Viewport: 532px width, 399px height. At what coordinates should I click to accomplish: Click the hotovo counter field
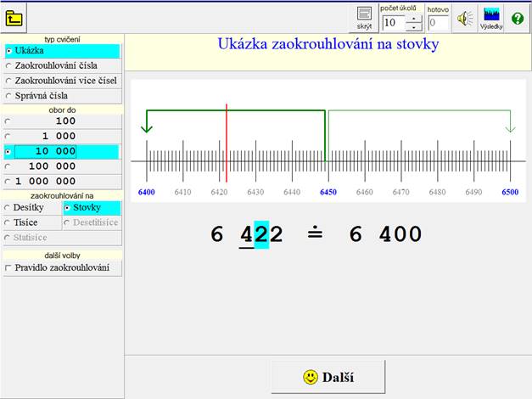(x=439, y=23)
